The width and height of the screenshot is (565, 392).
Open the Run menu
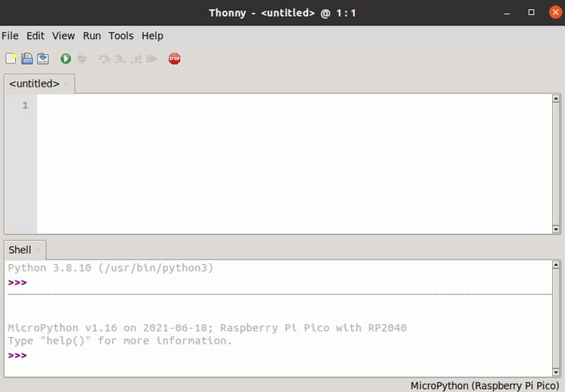[92, 35]
